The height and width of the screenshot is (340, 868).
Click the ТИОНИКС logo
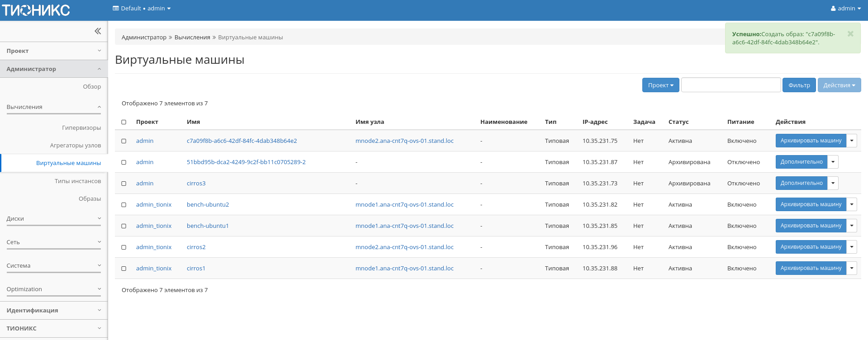tap(36, 10)
